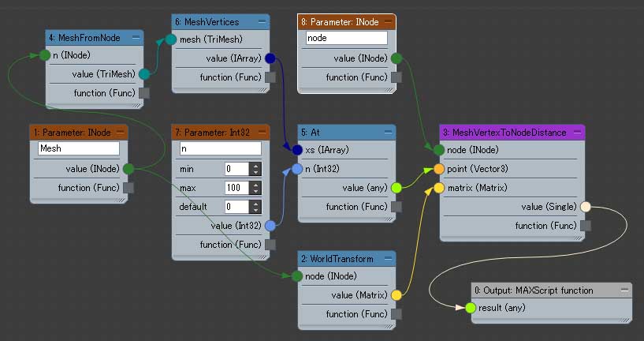The height and width of the screenshot is (341, 644).
Task: Collapse the 8: Parameter: INode node
Action: (x=388, y=22)
